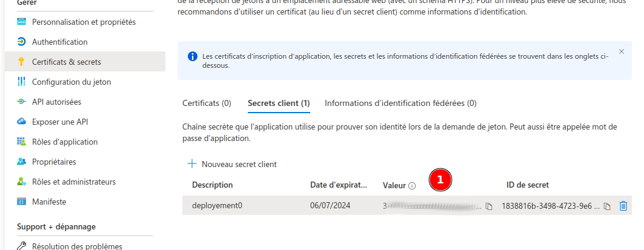
Task: Open Exposer une API page
Action: [x=60, y=122]
